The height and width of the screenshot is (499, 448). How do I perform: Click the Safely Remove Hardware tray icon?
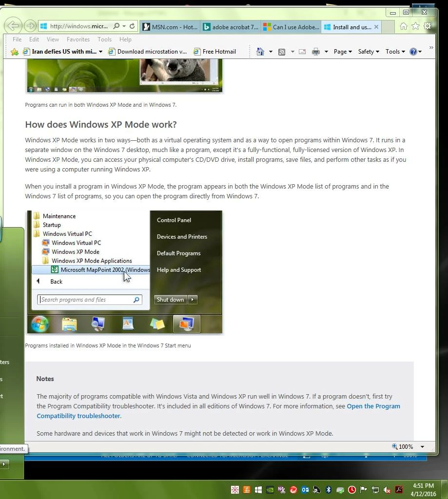(340, 490)
